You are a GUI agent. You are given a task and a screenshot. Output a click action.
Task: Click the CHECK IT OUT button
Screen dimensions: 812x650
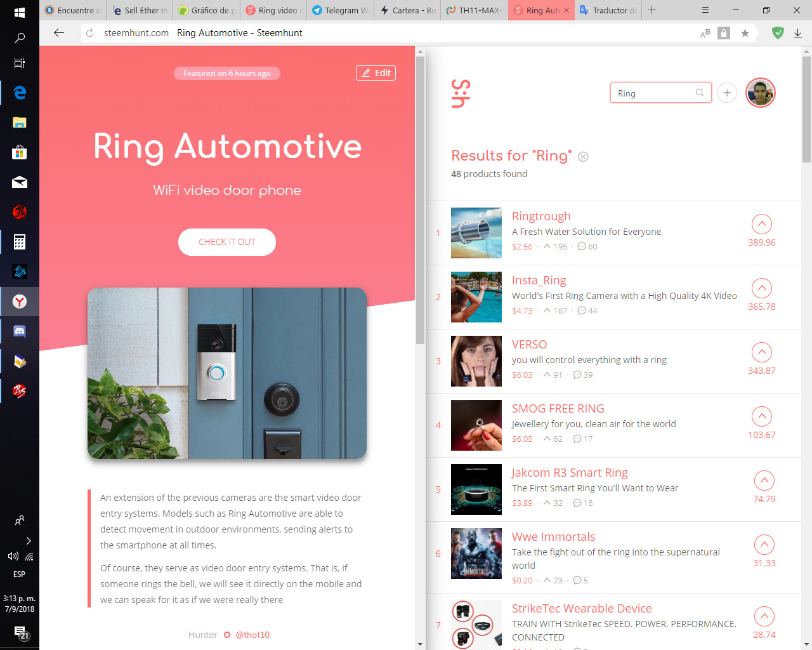227,242
